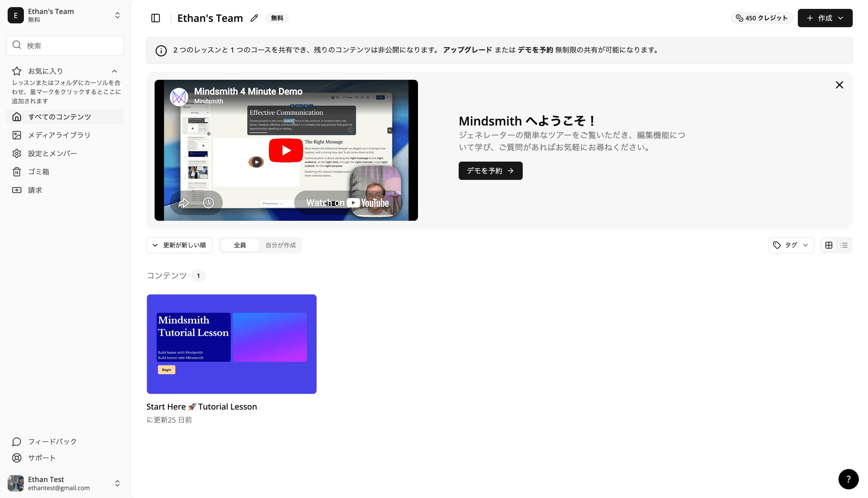Viewport: 868px width, 498px height.
Task: Click the watch later clock icon
Action: 208,203
